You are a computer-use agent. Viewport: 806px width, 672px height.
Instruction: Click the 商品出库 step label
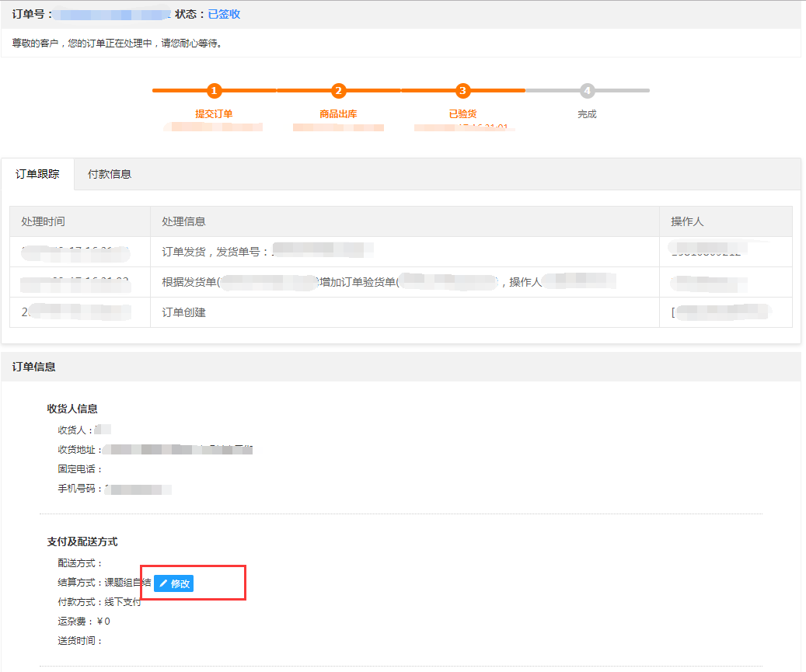338,113
